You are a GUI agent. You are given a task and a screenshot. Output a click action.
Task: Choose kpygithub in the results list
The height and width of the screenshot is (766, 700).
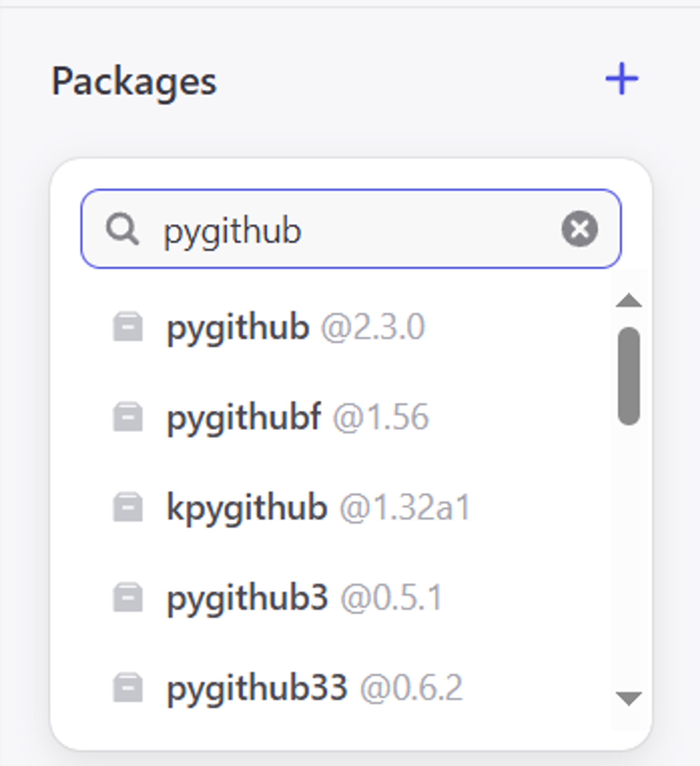(247, 508)
